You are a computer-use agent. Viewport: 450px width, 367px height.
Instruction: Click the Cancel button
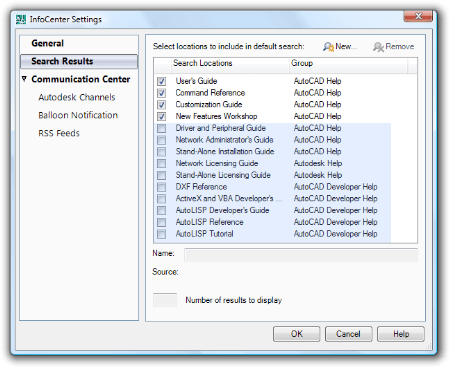click(348, 334)
